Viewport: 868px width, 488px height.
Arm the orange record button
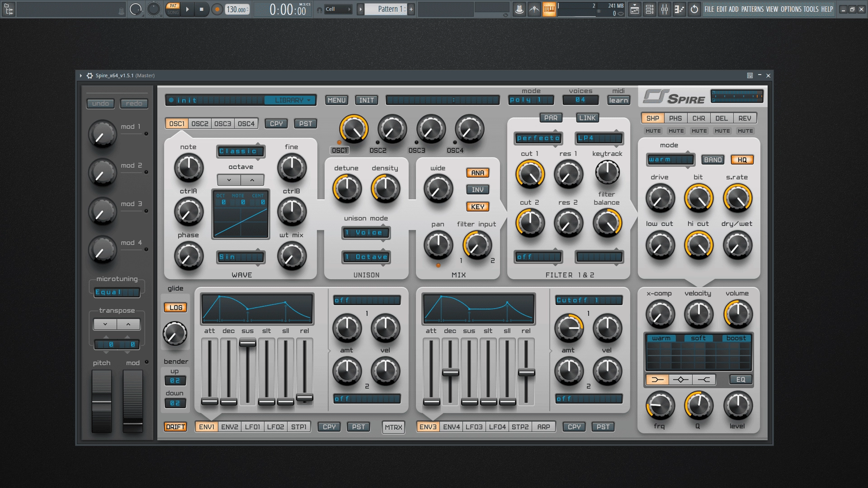pyautogui.click(x=217, y=9)
